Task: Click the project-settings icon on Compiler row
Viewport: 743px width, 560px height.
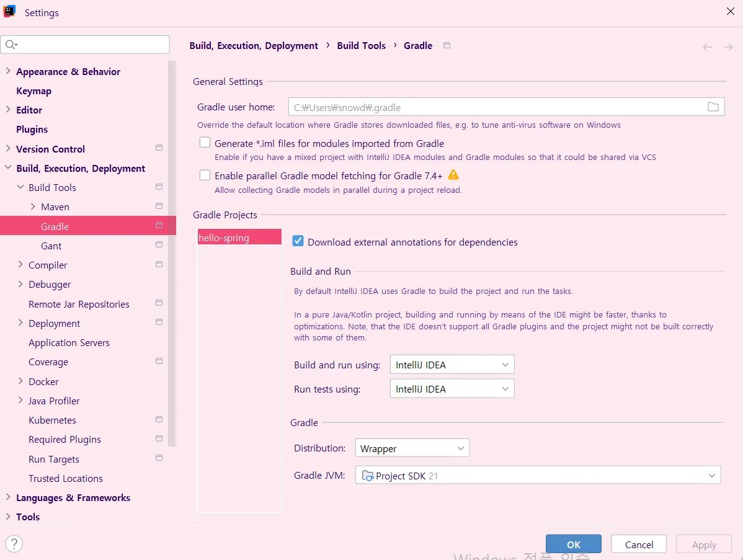Action: 159,264
